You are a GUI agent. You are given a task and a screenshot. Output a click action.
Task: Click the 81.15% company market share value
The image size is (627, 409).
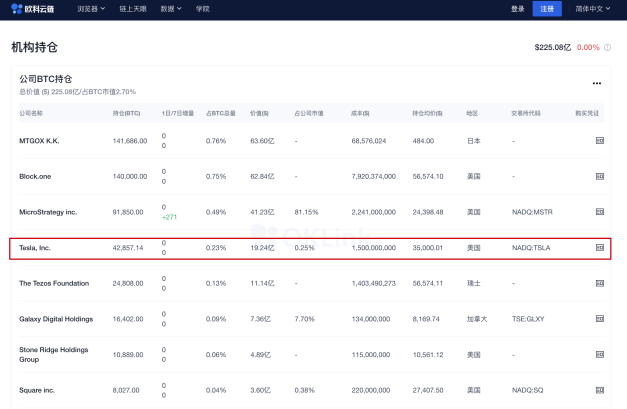[306, 212]
